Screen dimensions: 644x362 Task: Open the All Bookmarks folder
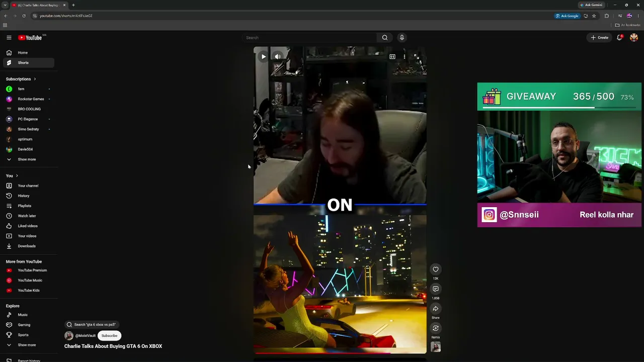(628, 25)
